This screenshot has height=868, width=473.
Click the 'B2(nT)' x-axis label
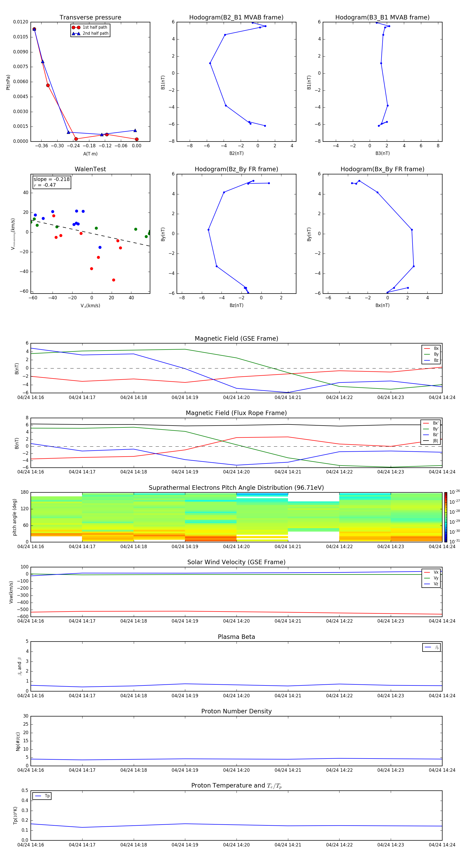236,153
